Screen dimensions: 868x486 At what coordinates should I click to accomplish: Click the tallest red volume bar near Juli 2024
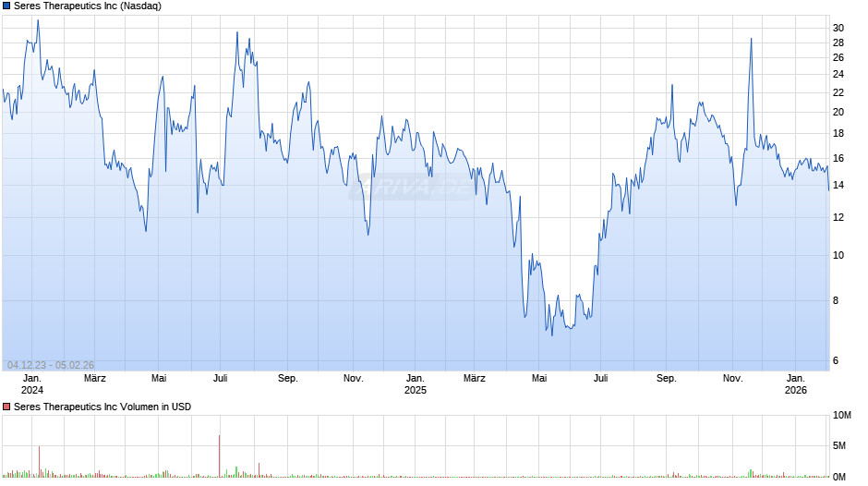tap(219, 456)
